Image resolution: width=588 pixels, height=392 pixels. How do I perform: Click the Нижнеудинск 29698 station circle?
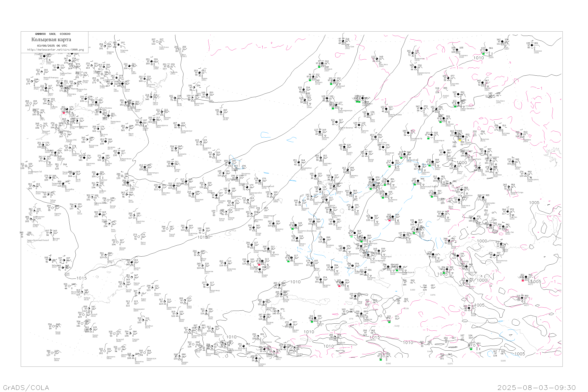(x=525, y=174)
